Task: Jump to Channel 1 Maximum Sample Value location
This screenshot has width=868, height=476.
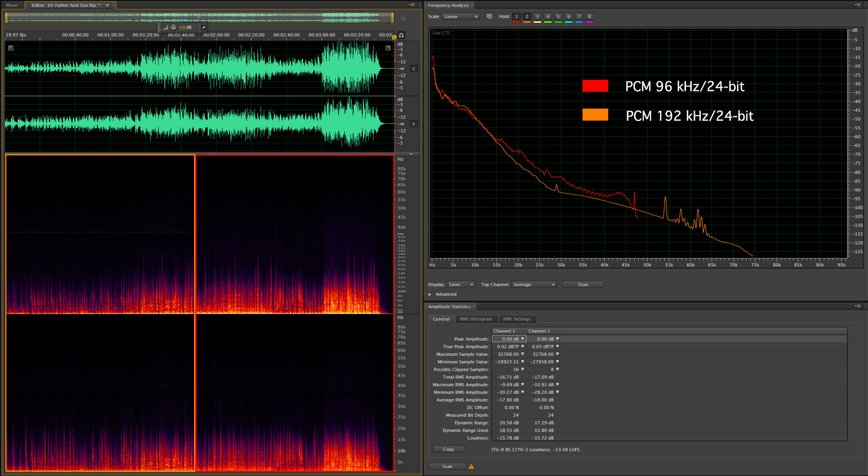Action: point(522,354)
